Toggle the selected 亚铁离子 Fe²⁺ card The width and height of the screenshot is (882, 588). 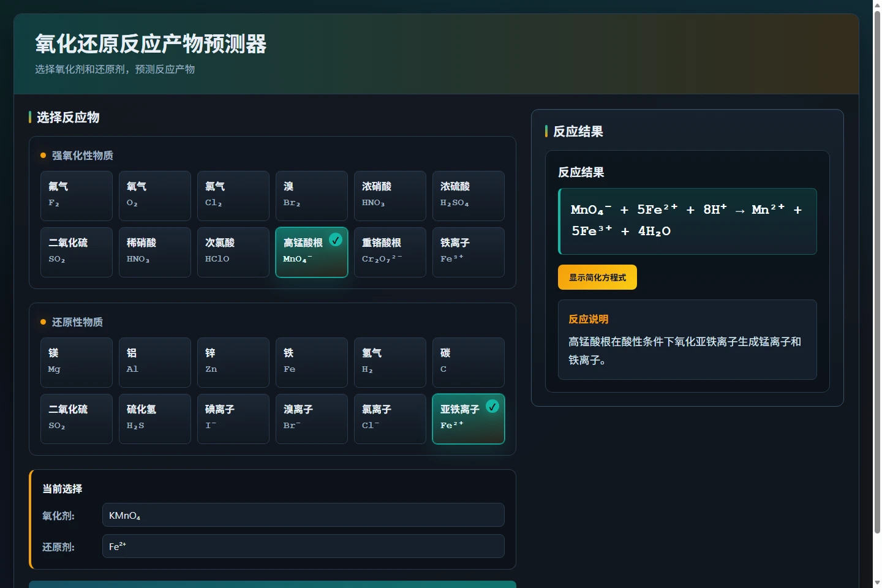click(469, 419)
